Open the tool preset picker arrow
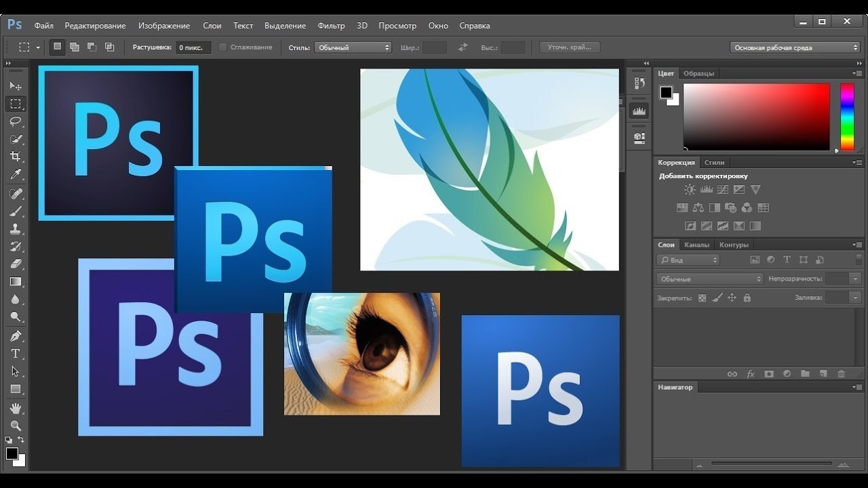The width and height of the screenshot is (868, 488). [38, 47]
